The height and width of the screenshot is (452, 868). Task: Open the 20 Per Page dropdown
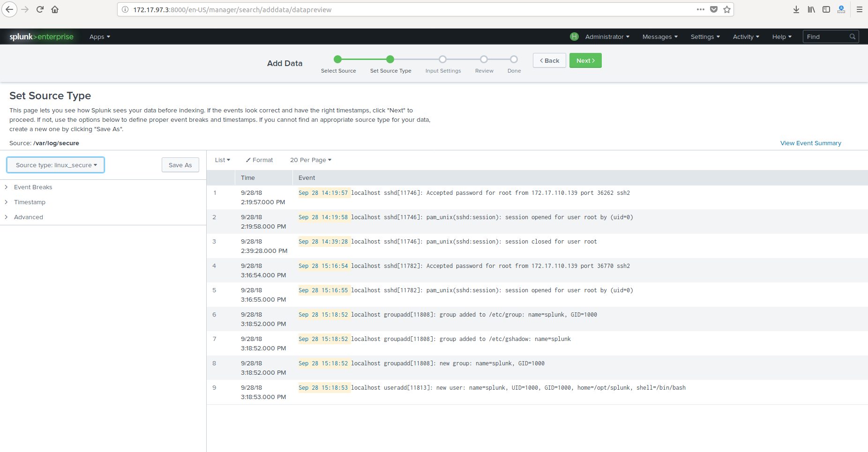[x=310, y=160]
